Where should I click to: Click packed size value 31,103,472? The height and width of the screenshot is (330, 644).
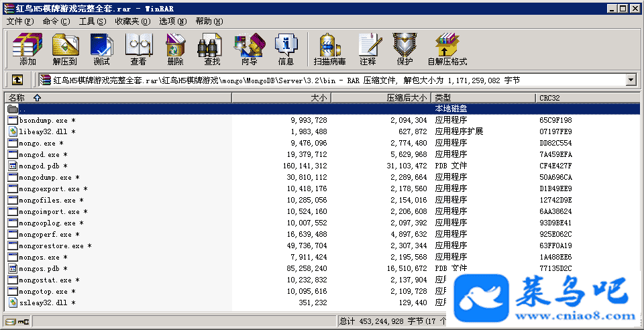pos(407,166)
